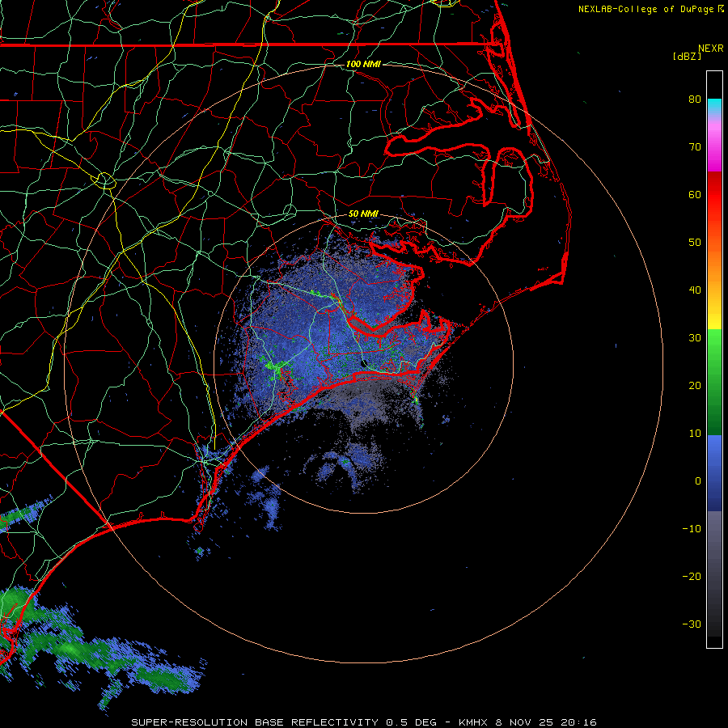Screen dimensions: 728x728
Task: Click the -30 value on the color scale
Action: pyautogui.click(x=692, y=624)
